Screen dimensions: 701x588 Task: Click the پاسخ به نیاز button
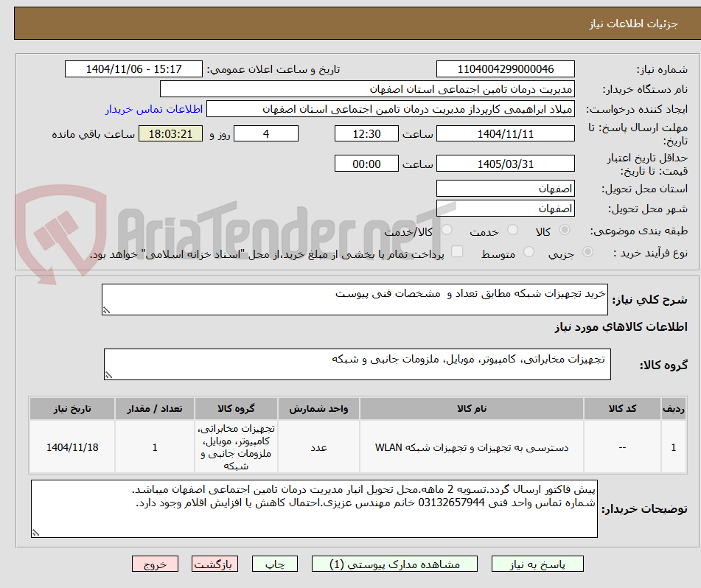click(x=537, y=564)
